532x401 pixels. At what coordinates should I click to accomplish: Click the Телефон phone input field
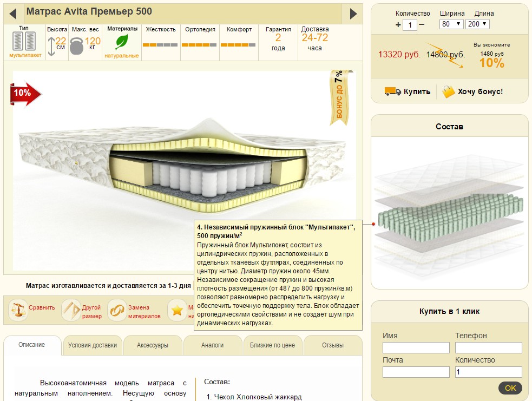[x=488, y=347]
